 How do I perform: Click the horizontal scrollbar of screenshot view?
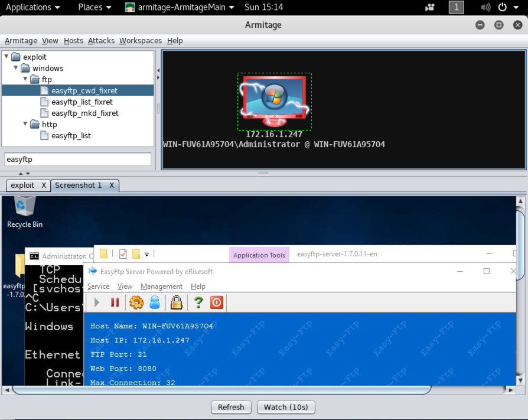click(221, 390)
